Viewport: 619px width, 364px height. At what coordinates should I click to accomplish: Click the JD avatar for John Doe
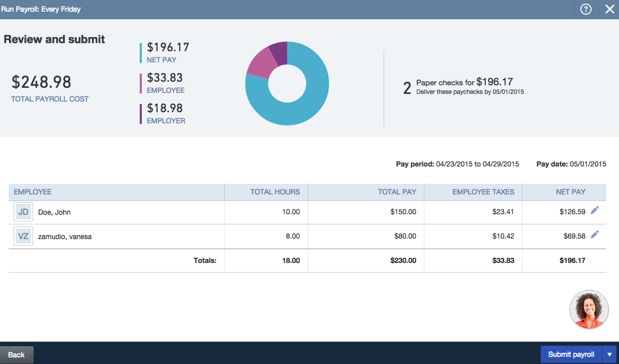(23, 212)
